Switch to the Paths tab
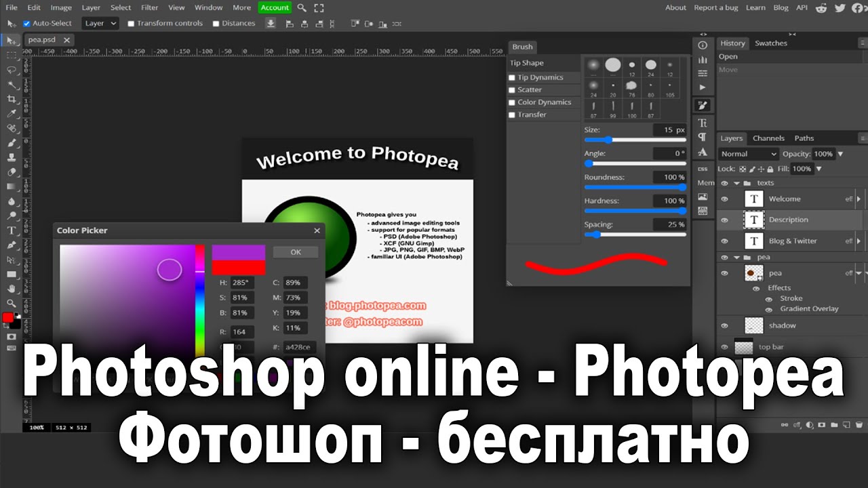This screenshot has width=868, height=488. coord(804,138)
